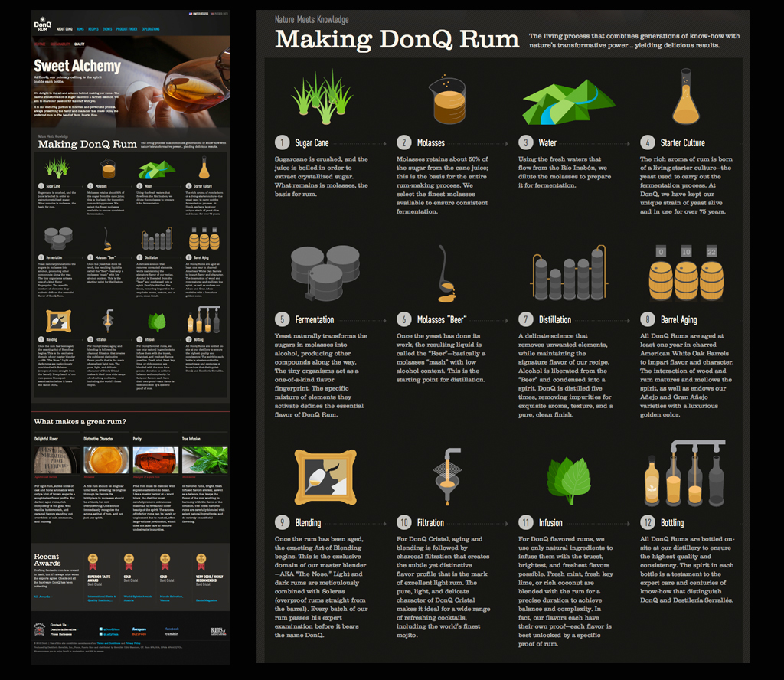The image size is (784, 680).
Task: Click the large Infusion mint leaf illustration
Action: 569,480
